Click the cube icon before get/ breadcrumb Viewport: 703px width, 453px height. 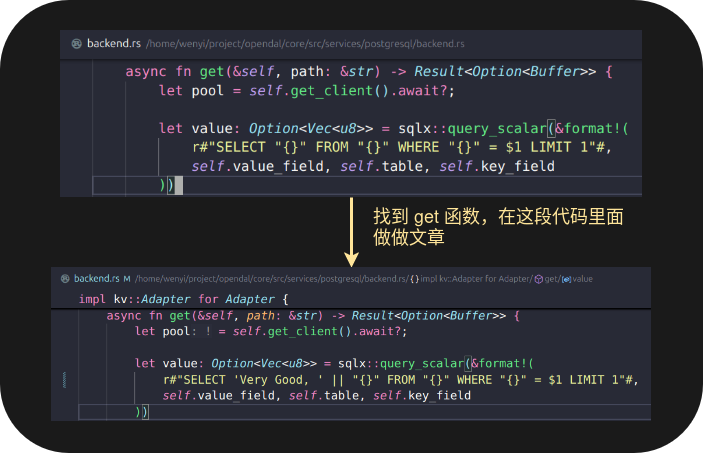coord(538,279)
